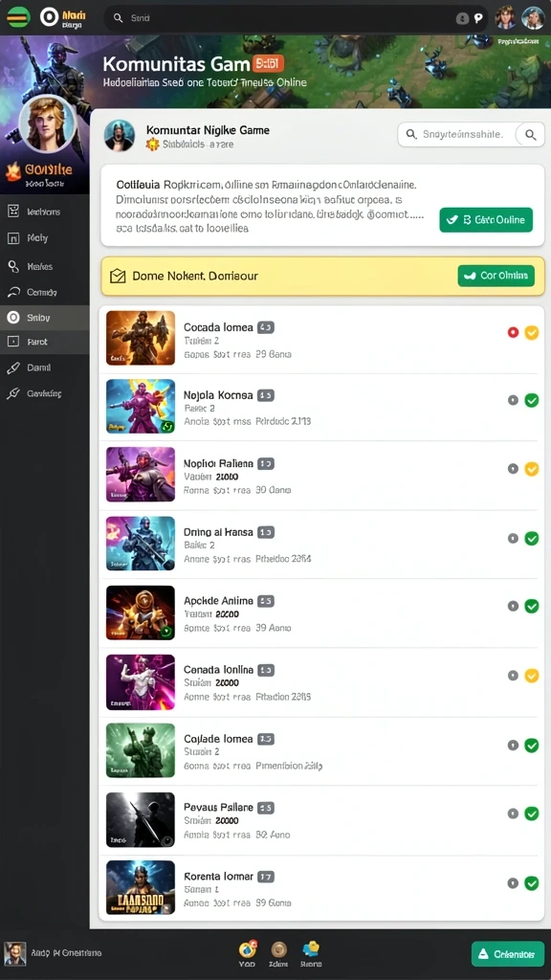This screenshot has height=980, width=551.
Task: Click the circular logo in top bar
Action: coord(49,17)
